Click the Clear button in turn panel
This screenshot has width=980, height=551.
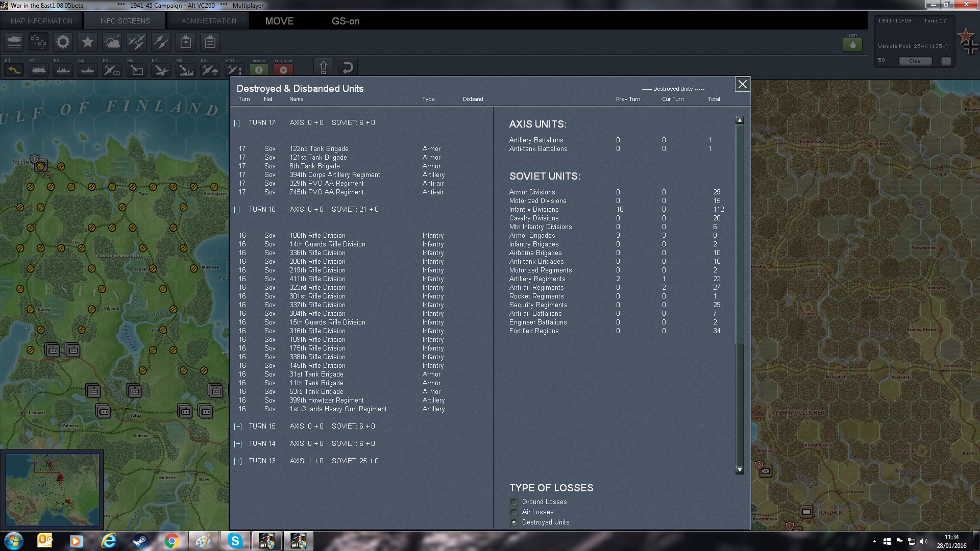tap(915, 61)
